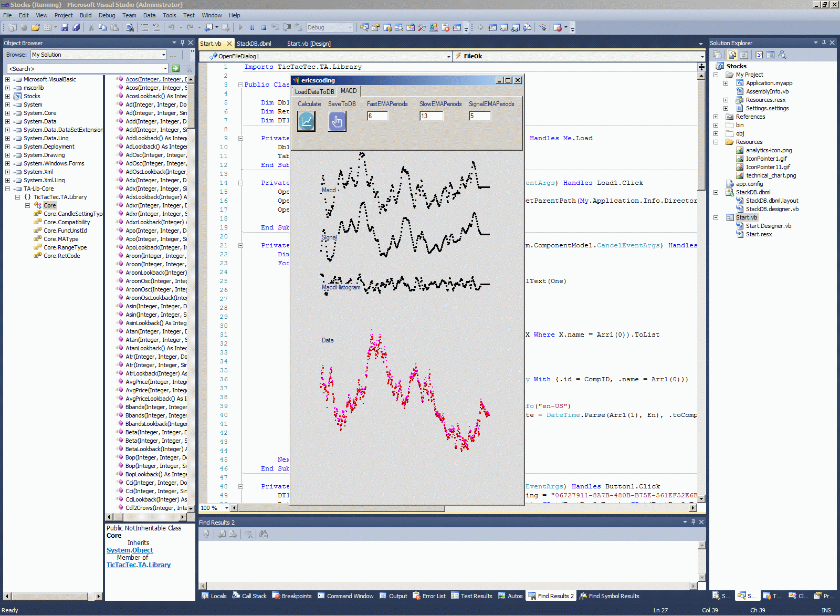Click the Object Browser members horizontal scrollbar right arrow
This screenshot has height=616, width=840.
[183, 517]
